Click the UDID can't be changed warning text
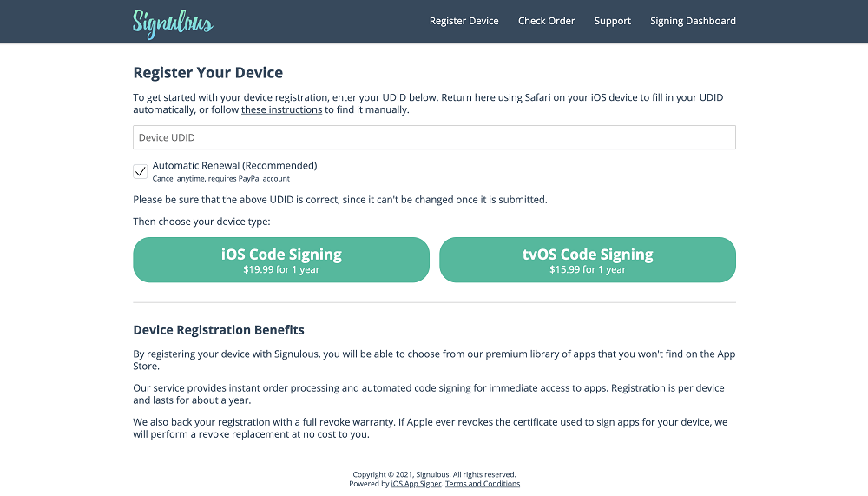This screenshot has height=496, width=868. [x=340, y=200]
